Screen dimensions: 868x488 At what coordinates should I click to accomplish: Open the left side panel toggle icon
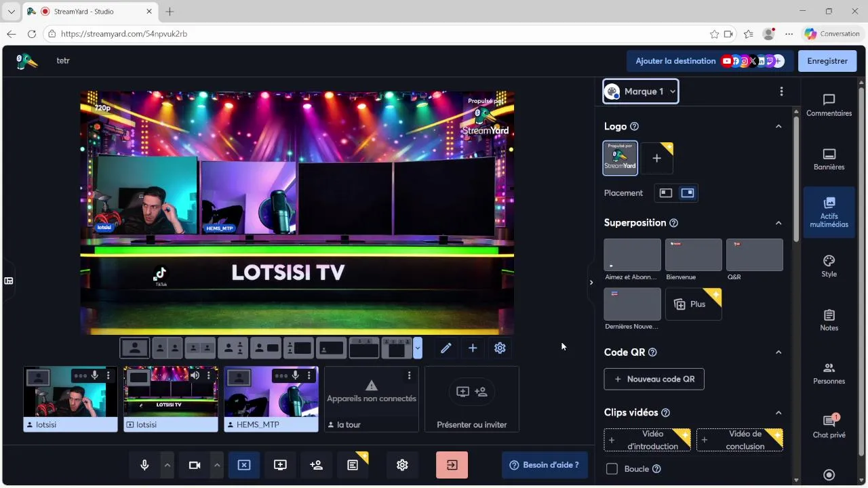(9, 281)
